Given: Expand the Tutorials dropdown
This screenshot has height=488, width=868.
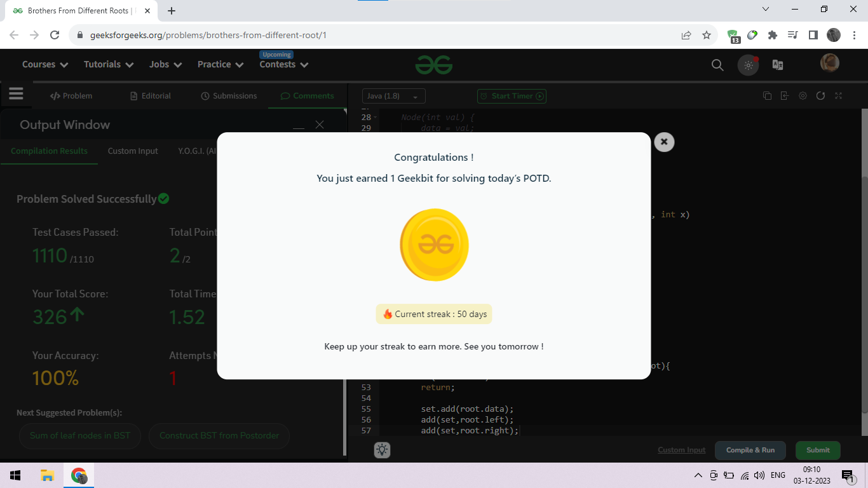Looking at the screenshot, I should pyautogui.click(x=109, y=64).
